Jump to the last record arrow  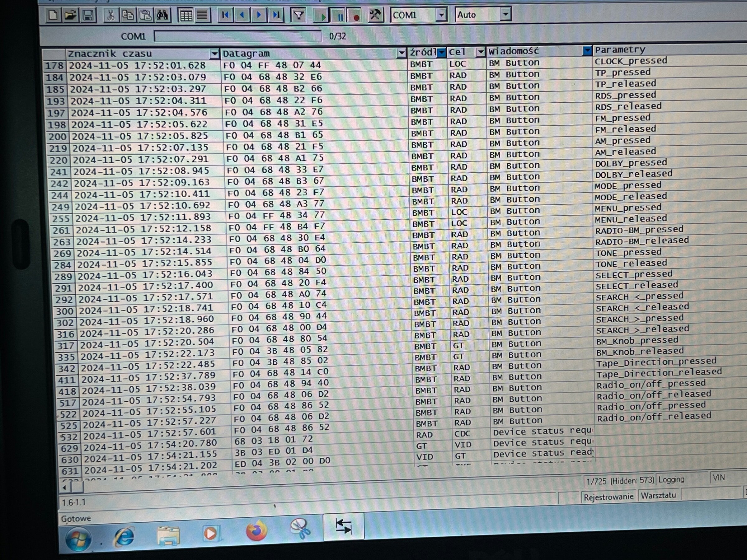[x=276, y=15]
